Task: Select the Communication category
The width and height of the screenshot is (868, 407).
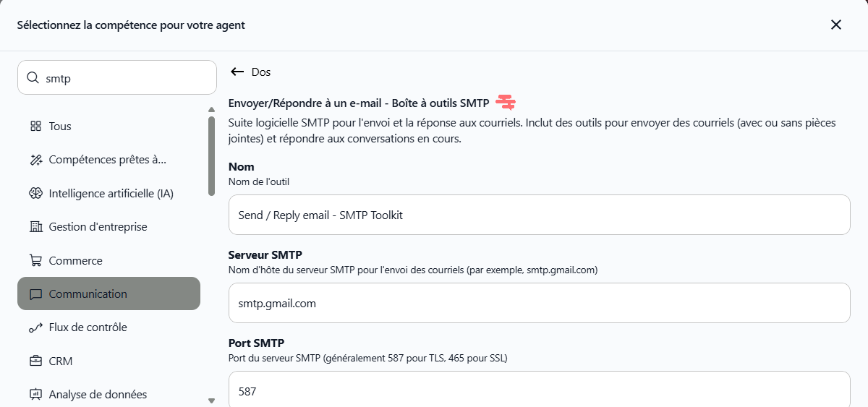Action: point(109,294)
